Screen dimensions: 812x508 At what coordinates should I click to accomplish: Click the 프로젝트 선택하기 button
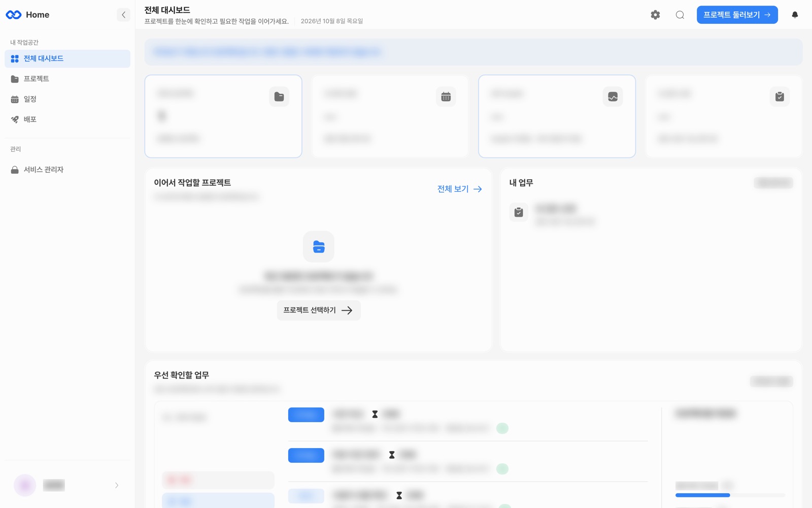tap(318, 310)
